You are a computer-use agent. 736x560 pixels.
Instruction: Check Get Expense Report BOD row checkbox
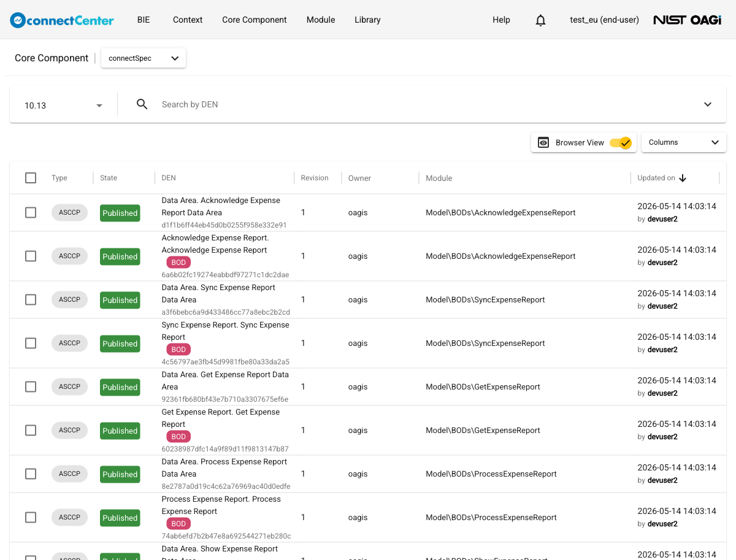[x=31, y=430]
